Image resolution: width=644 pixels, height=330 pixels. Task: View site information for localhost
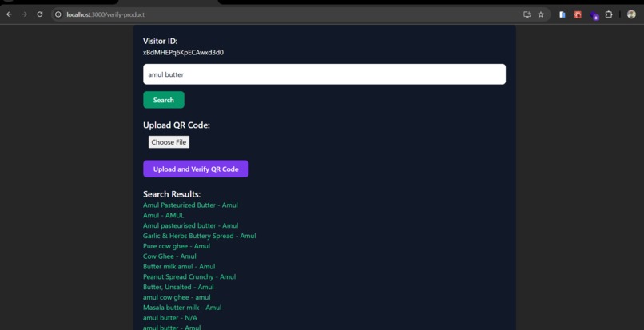pos(58,14)
